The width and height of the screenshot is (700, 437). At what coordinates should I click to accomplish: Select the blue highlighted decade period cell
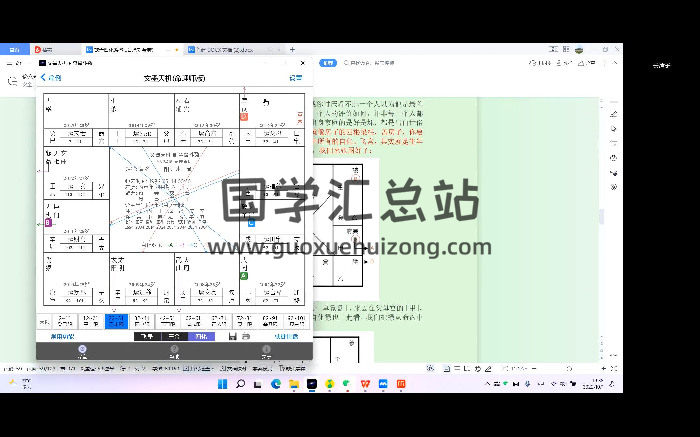click(117, 320)
